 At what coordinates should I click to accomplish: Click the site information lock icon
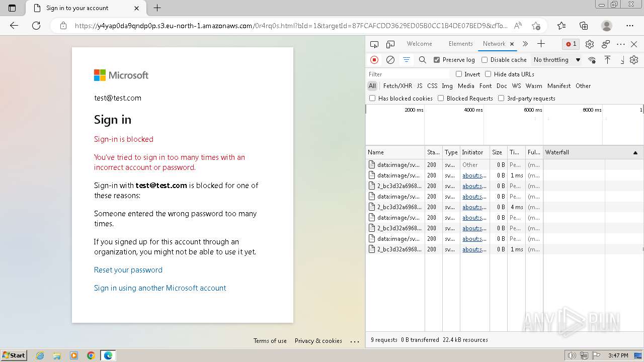pos(63,26)
